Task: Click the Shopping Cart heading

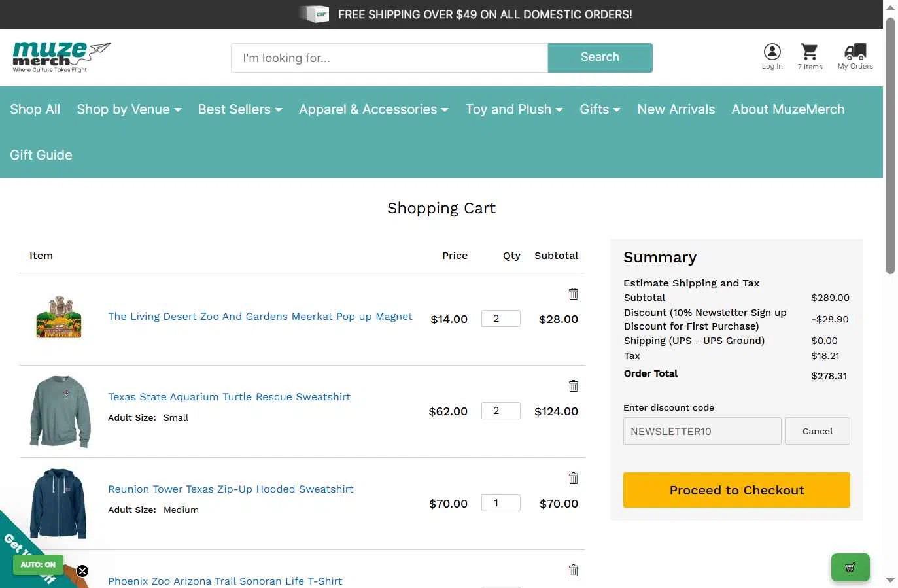Action: pos(441,208)
